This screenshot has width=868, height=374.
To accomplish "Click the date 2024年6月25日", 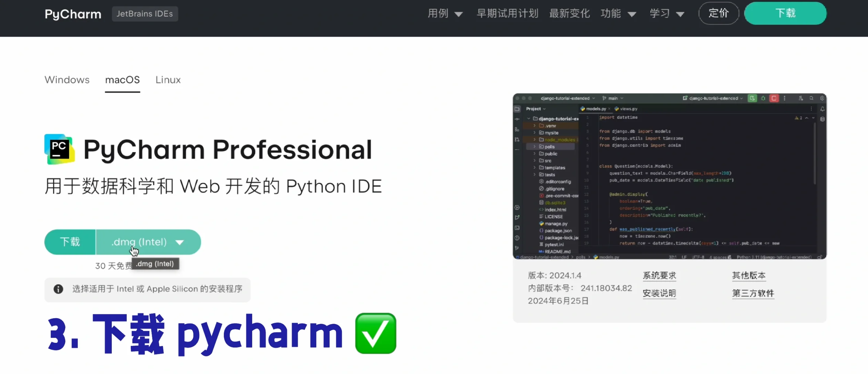I will (558, 301).
